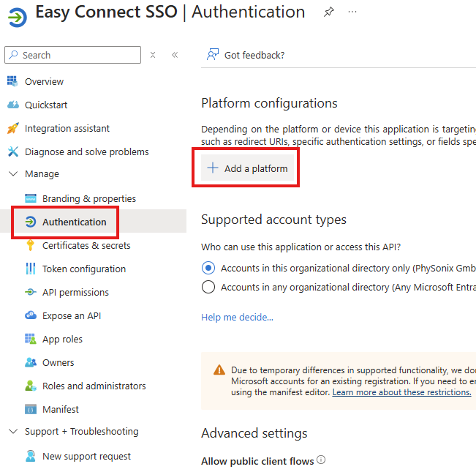Click the info icon beside Allow public client flows

[x=321, y=460]
